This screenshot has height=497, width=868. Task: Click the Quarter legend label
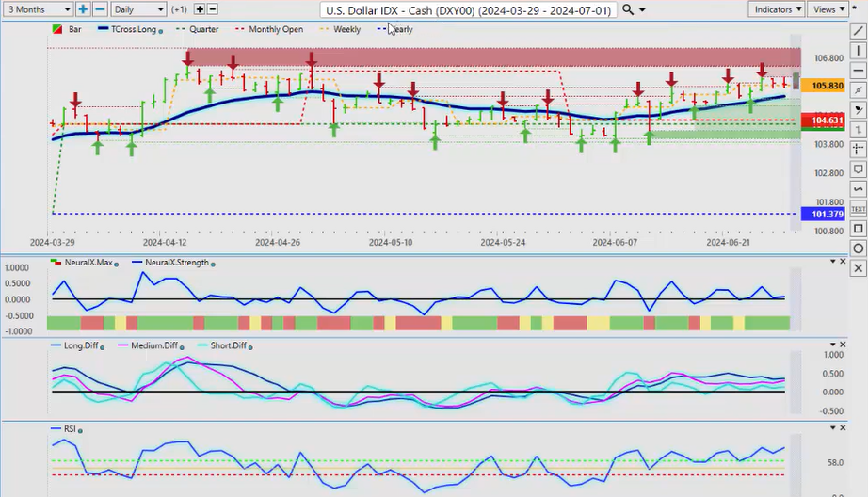pyautogui.click(x=203, y=29)
